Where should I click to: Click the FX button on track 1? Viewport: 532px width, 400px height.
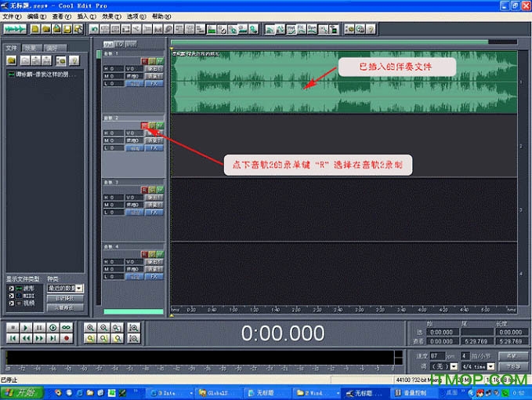[155, 83]
